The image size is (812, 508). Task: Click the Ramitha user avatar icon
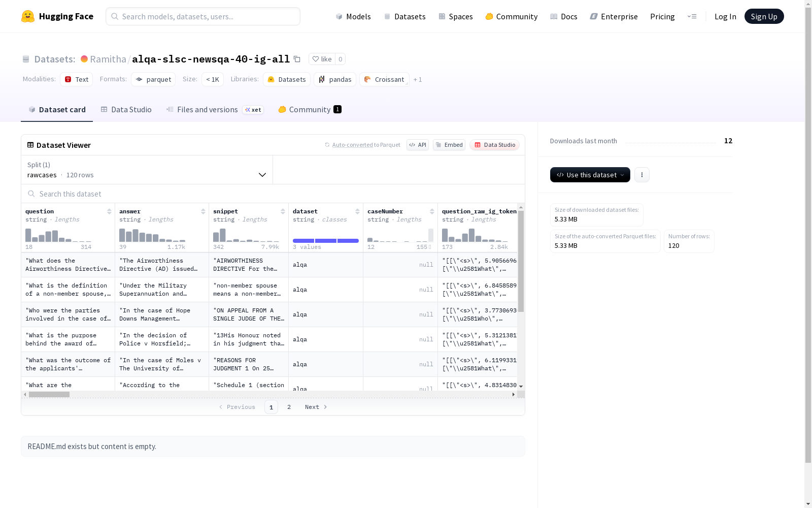pos(84,59)
